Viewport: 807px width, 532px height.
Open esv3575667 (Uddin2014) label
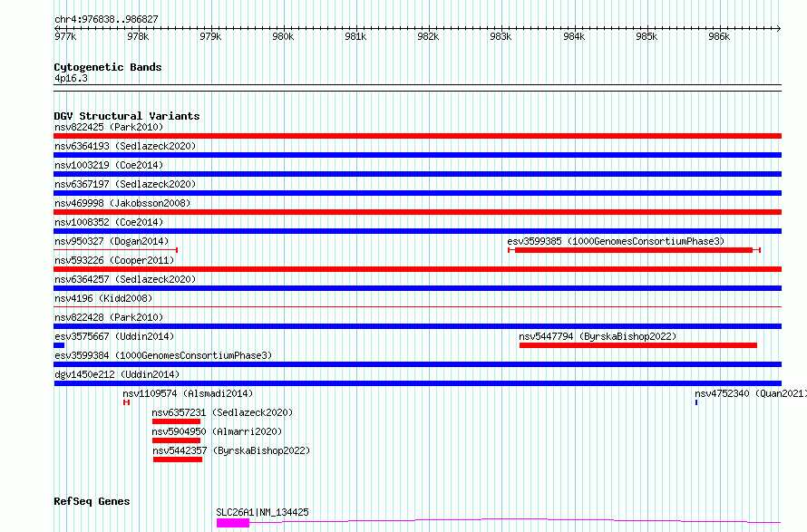[114, 336]
